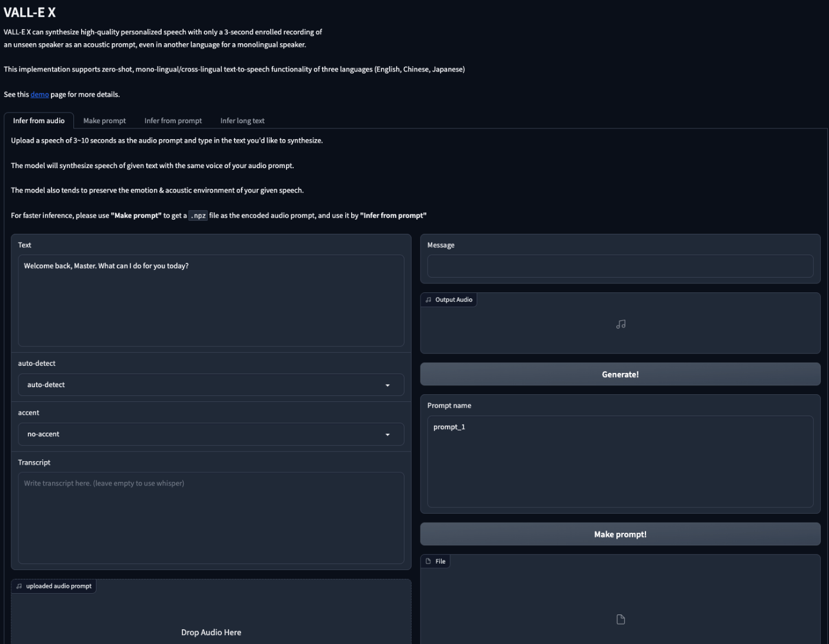Viewport: 829px width, 644px height.
Task: Click the .npz code text
Action: pyautogui.click(x=198, y=215)
